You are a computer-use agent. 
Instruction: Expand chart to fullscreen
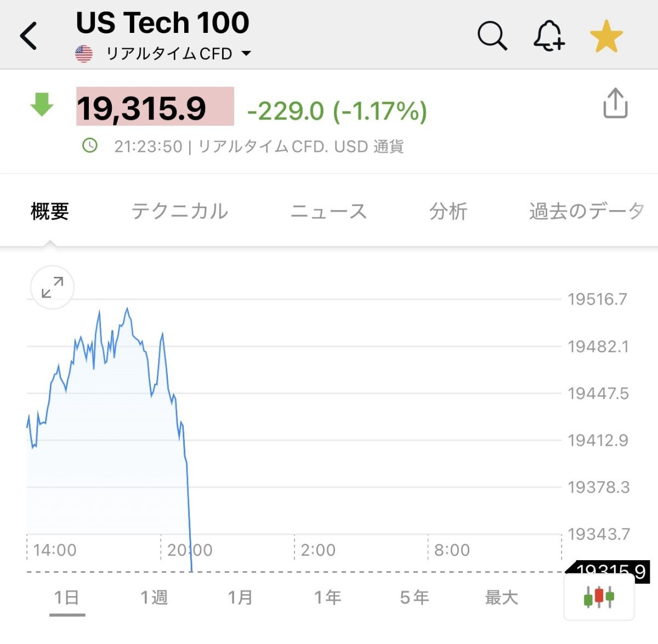coord(52,287)
